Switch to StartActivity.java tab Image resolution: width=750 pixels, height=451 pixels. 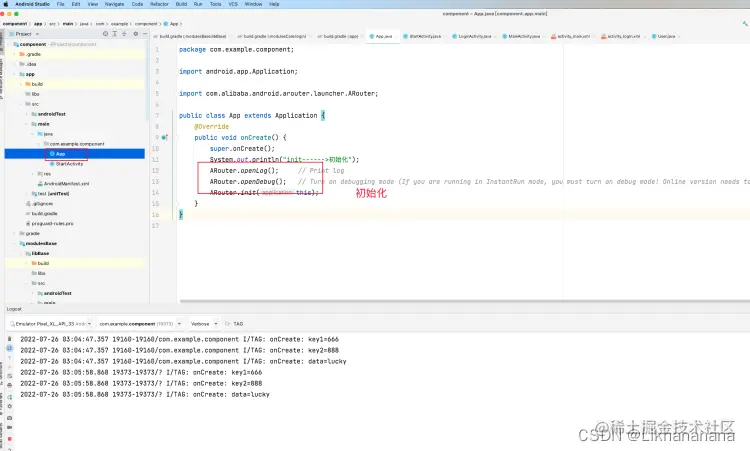(423, 36)
